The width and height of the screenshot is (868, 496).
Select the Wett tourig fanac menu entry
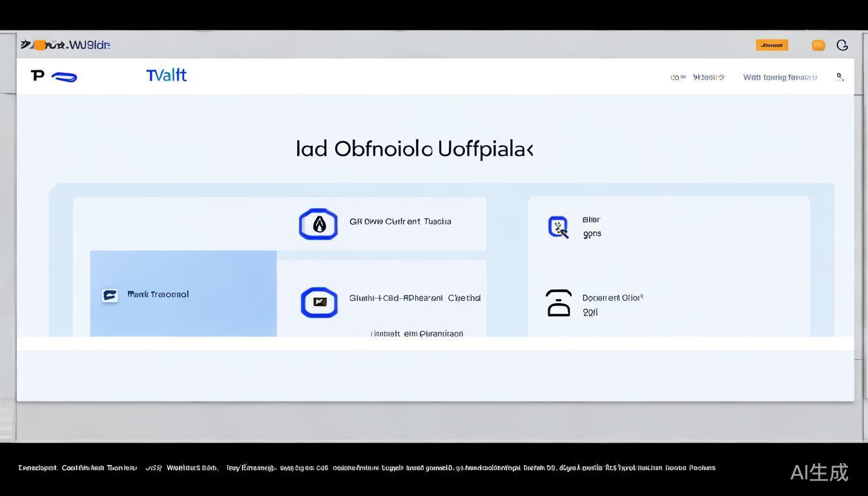780,77
